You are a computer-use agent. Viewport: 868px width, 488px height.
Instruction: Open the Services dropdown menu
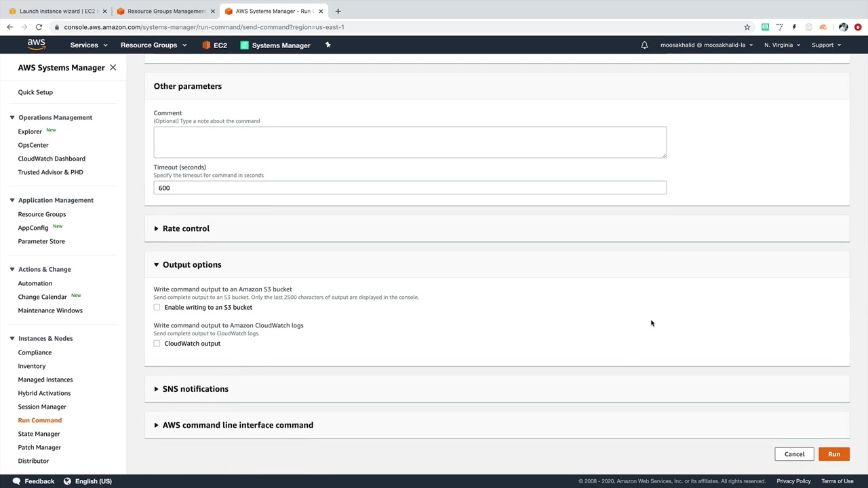click(89, 45)
